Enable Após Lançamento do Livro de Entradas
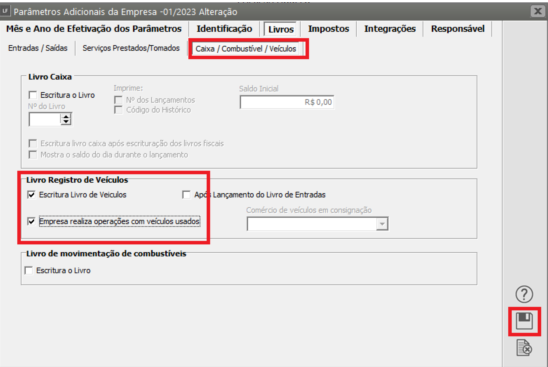The image size is (548, 367). [186, 195]
